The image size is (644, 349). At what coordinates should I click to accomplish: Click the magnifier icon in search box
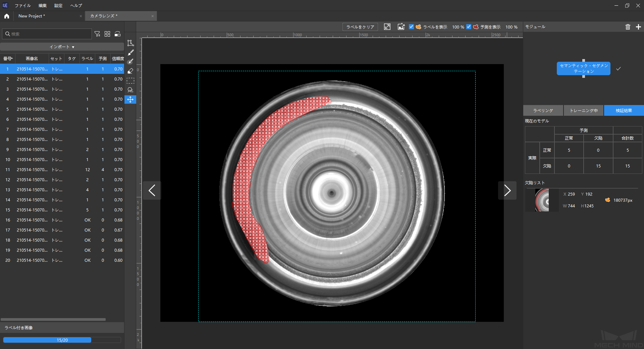7,34
